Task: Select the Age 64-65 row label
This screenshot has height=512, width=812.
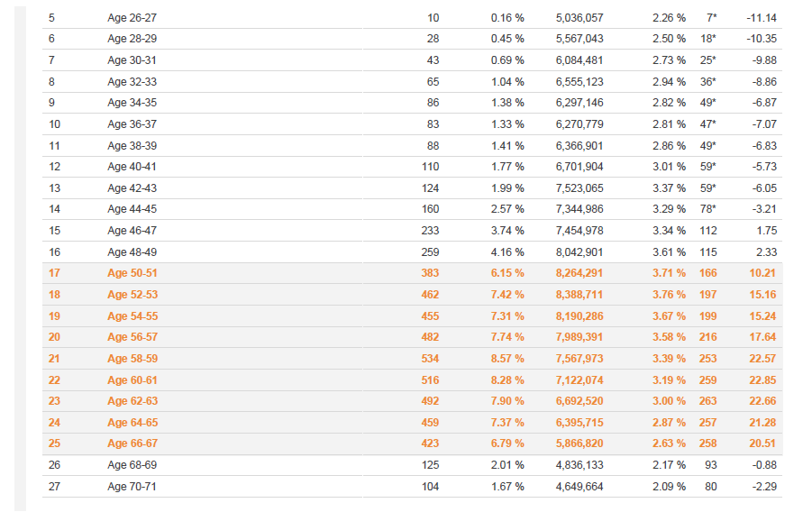Action: (132, 423)
